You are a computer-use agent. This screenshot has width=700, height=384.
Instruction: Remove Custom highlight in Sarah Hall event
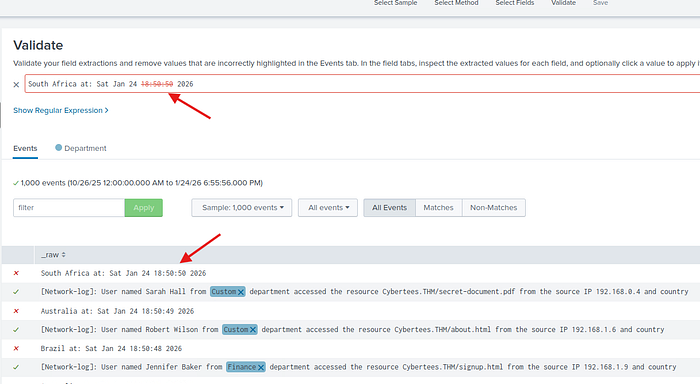pos(241,292)
